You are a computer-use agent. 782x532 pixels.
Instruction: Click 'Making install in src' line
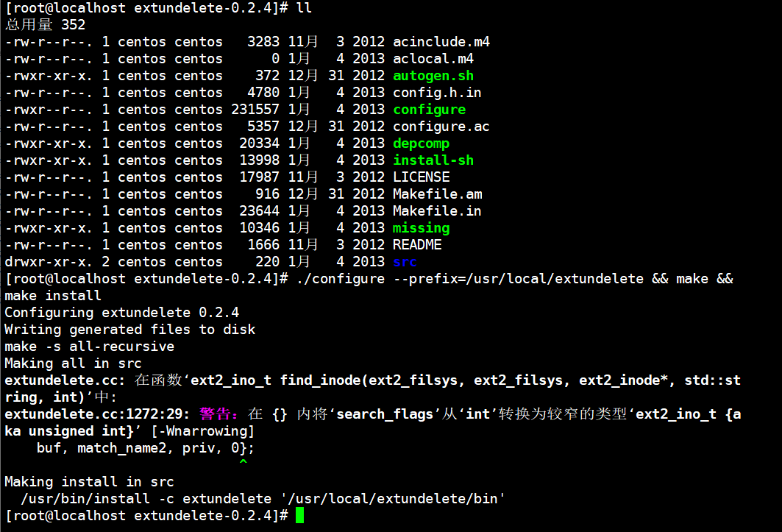coord(89,481)
